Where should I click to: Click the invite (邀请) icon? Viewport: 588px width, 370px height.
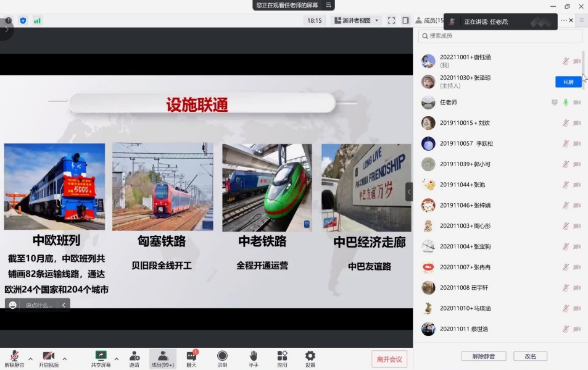click(x=134, y=356)
